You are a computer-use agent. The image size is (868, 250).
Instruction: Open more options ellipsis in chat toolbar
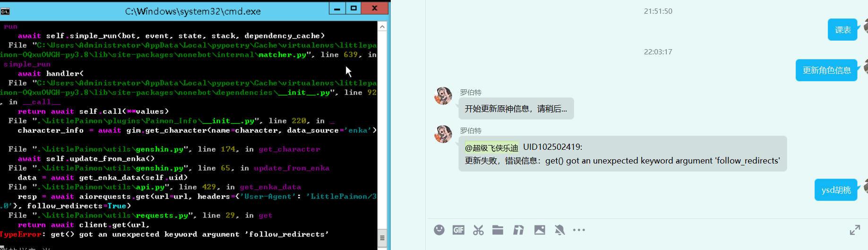(579, 230)
